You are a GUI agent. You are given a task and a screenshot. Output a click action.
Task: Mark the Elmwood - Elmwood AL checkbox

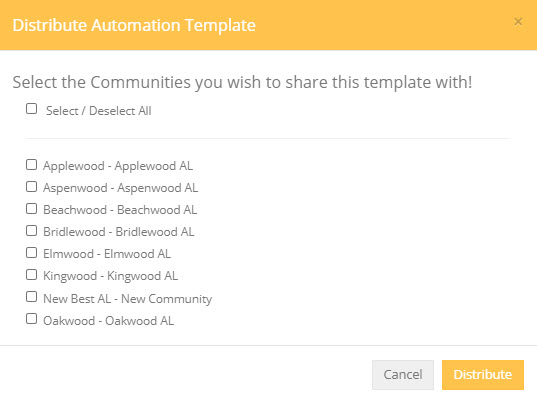tap(32, 253)
